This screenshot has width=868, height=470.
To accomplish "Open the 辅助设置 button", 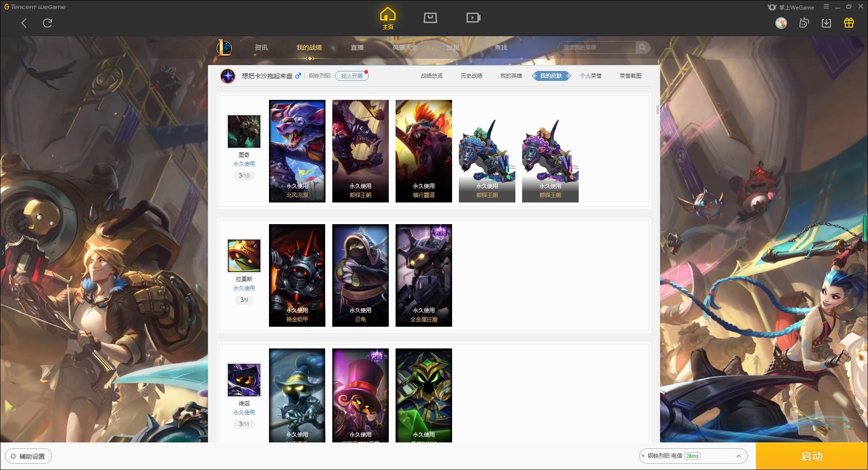I will pos(28,456).
